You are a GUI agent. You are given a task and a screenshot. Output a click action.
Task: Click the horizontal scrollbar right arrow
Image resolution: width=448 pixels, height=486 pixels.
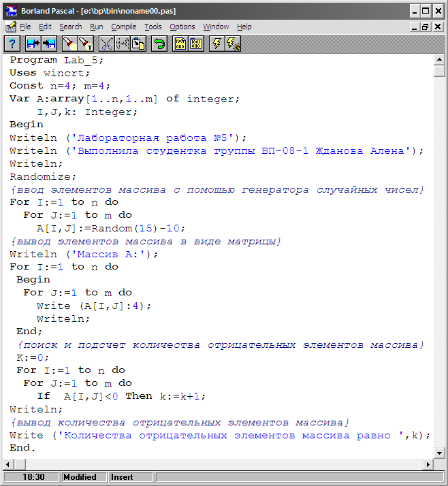coord(428,464)
